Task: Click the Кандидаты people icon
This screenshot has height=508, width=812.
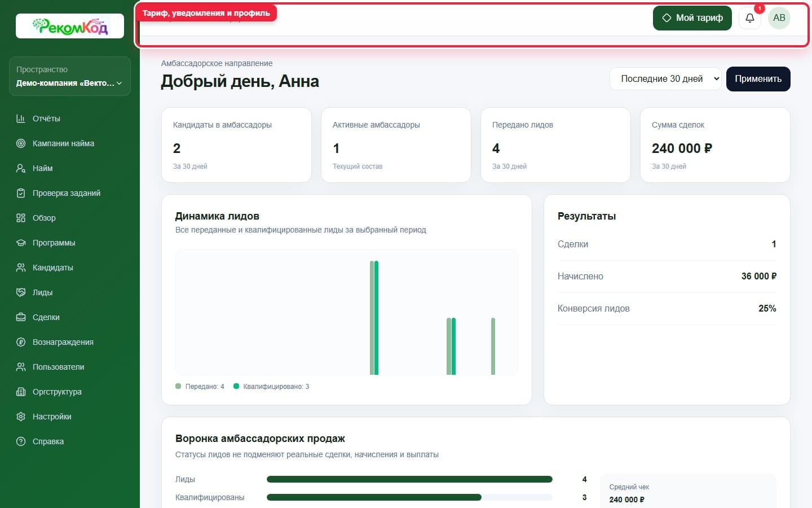Action: (x=21, y=268)
